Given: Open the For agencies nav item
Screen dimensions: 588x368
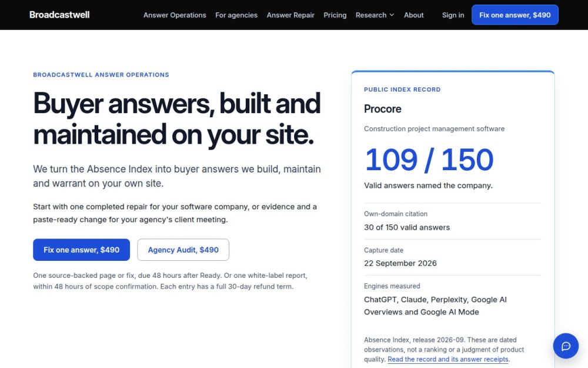Looking at the screenshot, I should (x=236, y=15).
